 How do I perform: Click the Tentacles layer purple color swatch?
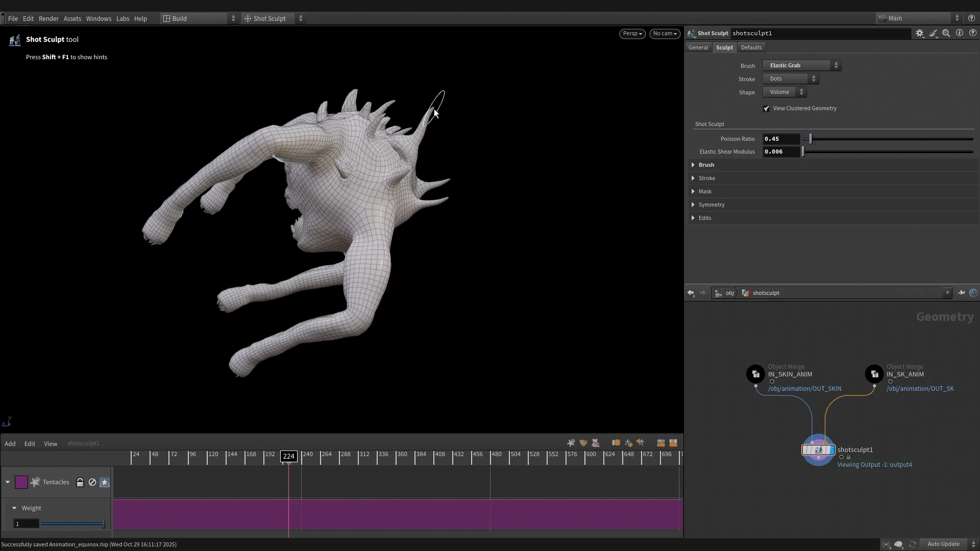(x=21, y=482)
